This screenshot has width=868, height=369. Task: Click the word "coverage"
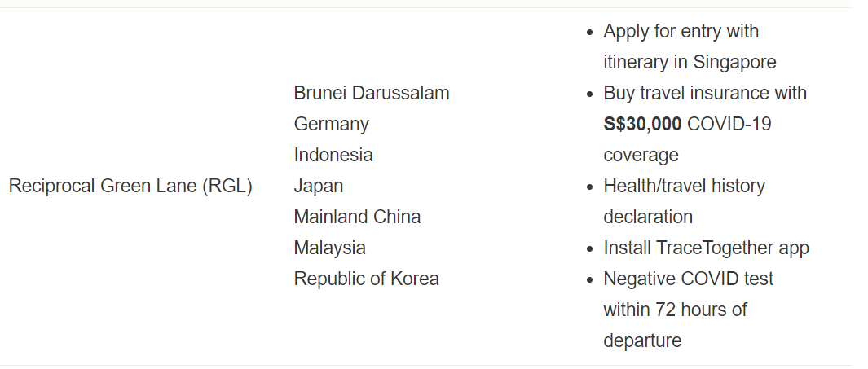click(641, 156)
